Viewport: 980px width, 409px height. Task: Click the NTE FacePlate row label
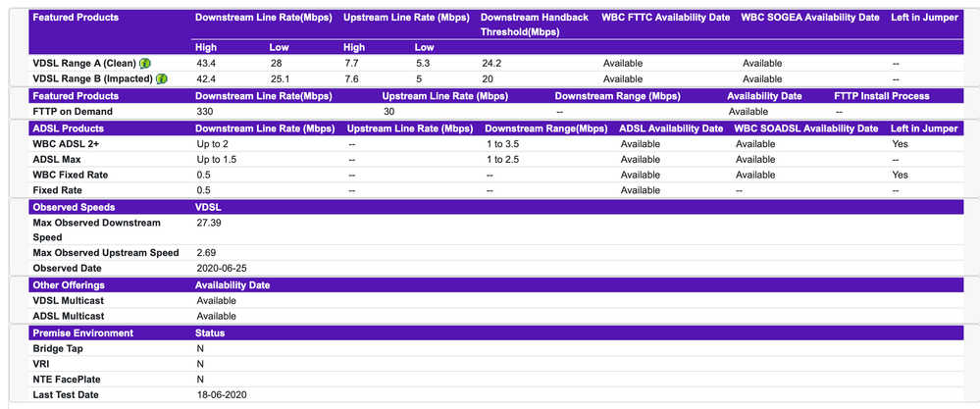tap(68, 380)
